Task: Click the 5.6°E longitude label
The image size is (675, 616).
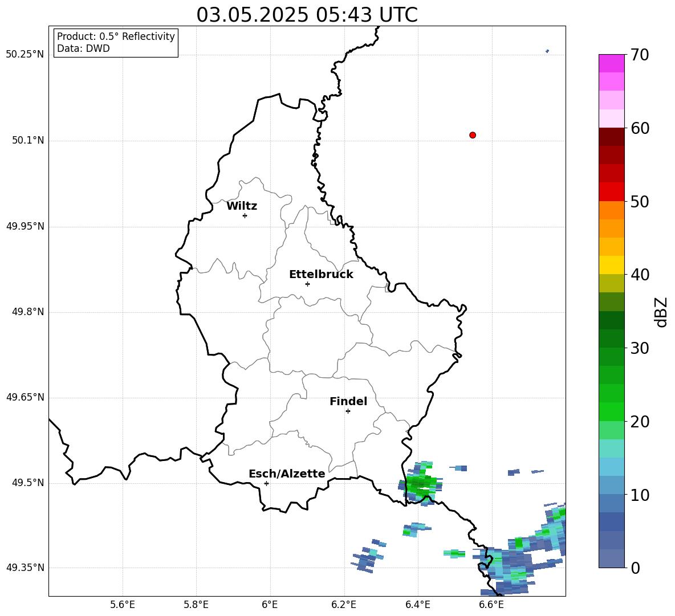Action: 123,605
